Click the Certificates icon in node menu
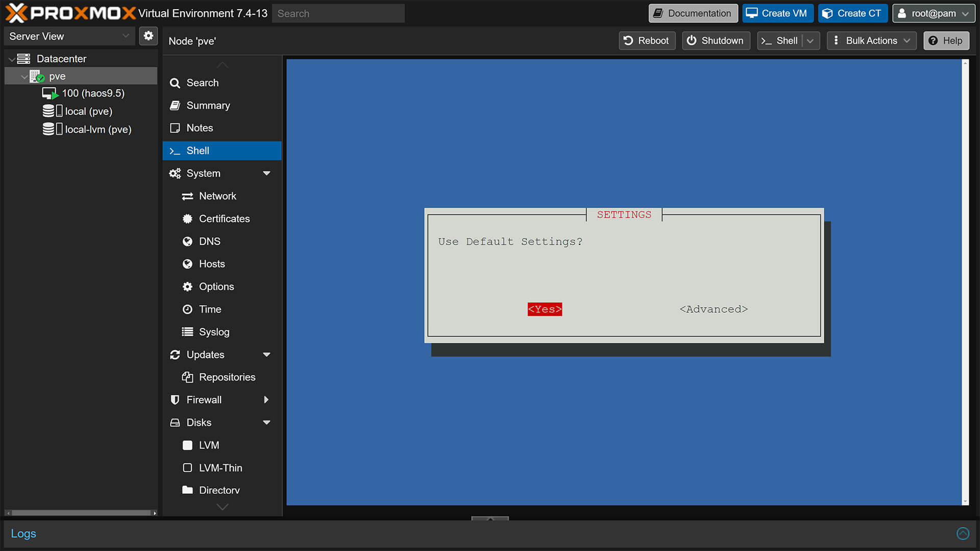The height and width of the screenshot is (551, 980). click(187, 219)
